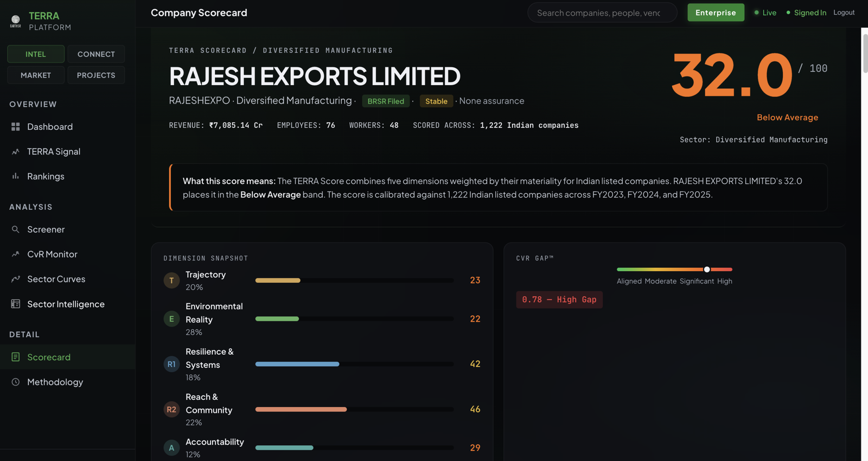Click the Stable badge
The height and width of the screenshot is (461, 868).
(436, 101)
